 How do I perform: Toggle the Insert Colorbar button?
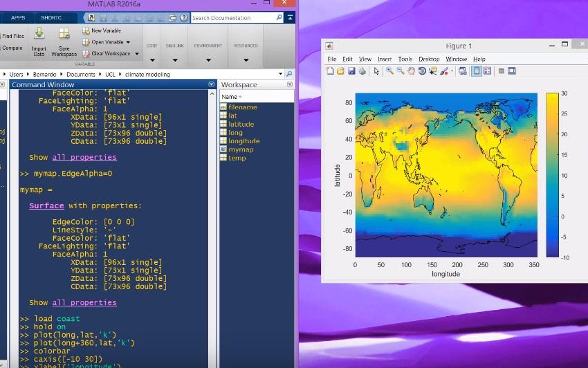coord(477,71)
